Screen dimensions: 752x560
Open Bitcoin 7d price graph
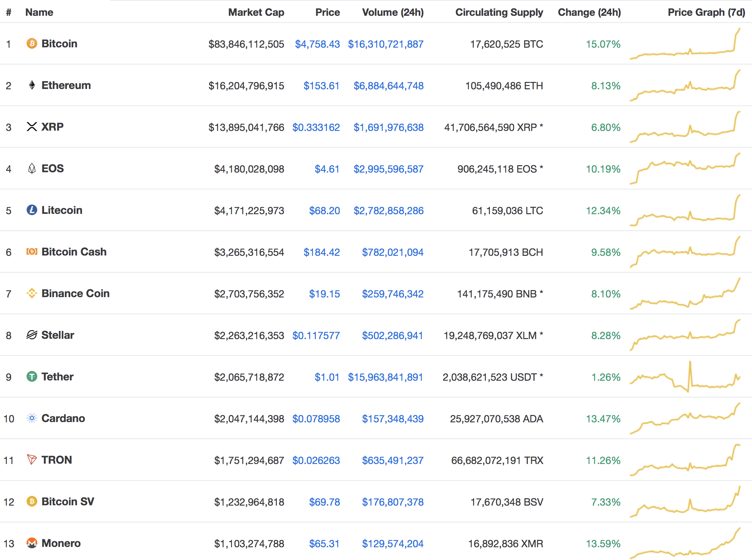click(x=685, y=44)
